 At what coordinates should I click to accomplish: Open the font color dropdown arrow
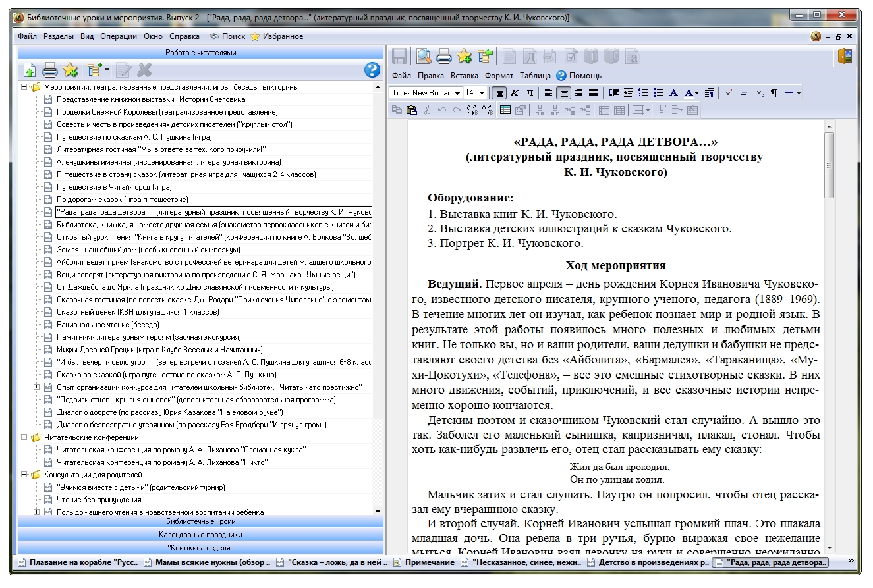pyautogui.click(x=696, y=93)
